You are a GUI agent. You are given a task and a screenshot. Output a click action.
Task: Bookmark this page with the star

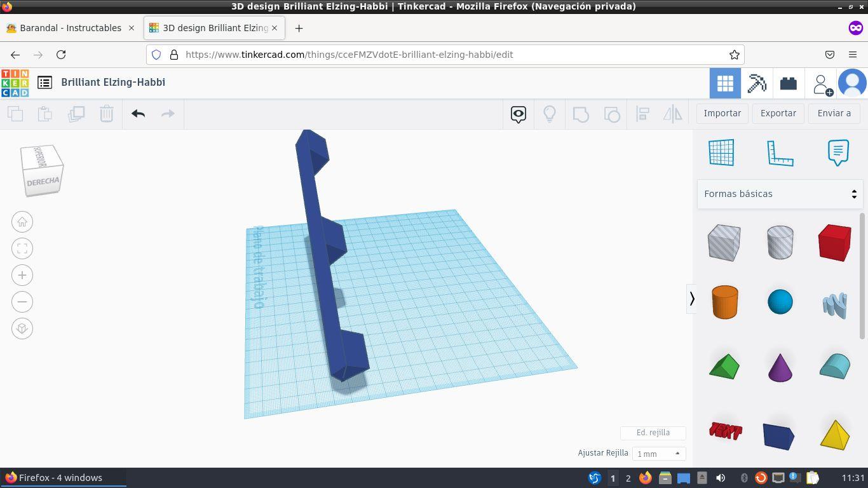(734, 55)
